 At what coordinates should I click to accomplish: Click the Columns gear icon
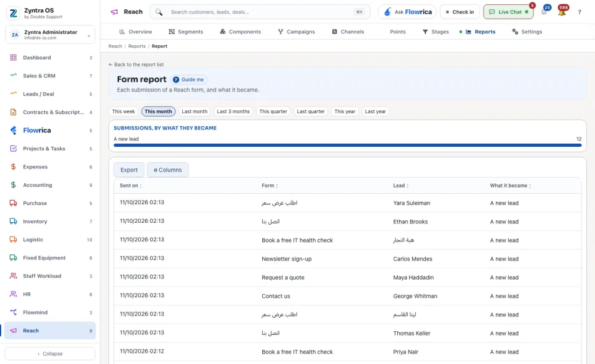[156, 170]
